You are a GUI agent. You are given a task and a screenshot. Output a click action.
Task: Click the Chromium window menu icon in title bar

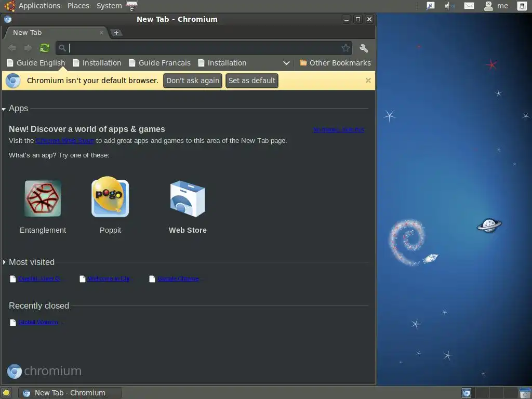(x=8, y=19)
